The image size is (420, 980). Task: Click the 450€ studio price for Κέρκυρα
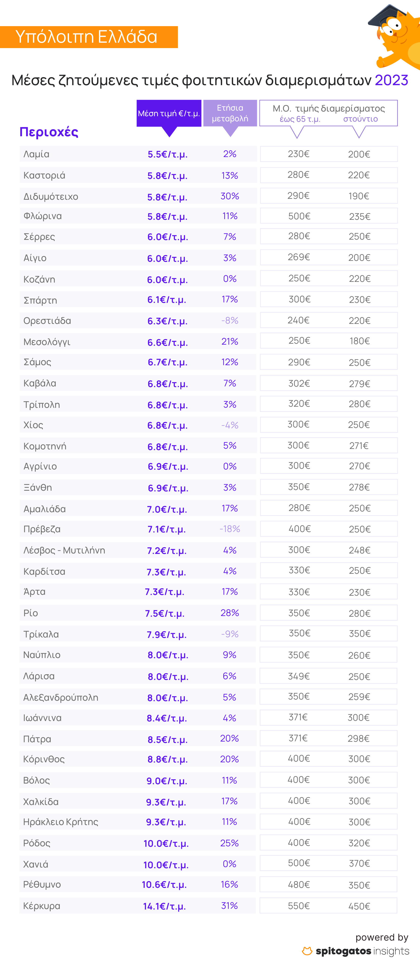pyautogui.click(x=359, y=906)
